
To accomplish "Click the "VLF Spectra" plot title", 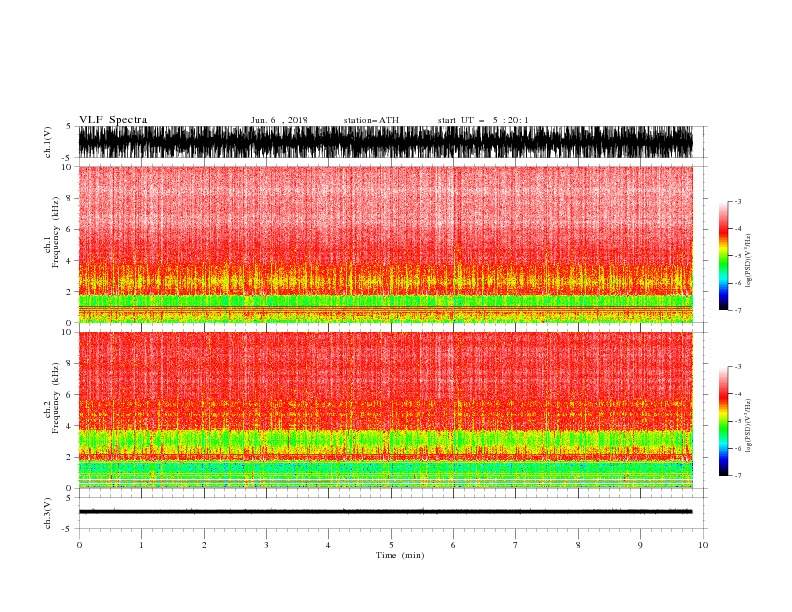I will click(113, 120).
